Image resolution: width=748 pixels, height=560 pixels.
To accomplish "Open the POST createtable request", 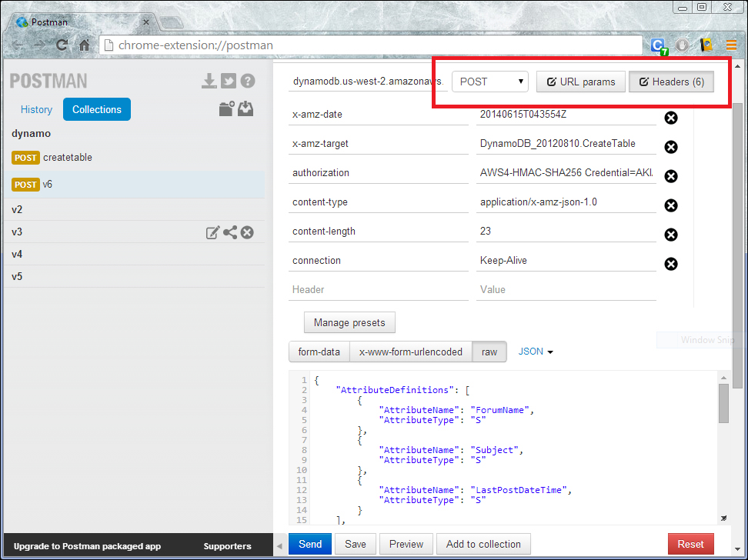I will click(x=134, y=158).
